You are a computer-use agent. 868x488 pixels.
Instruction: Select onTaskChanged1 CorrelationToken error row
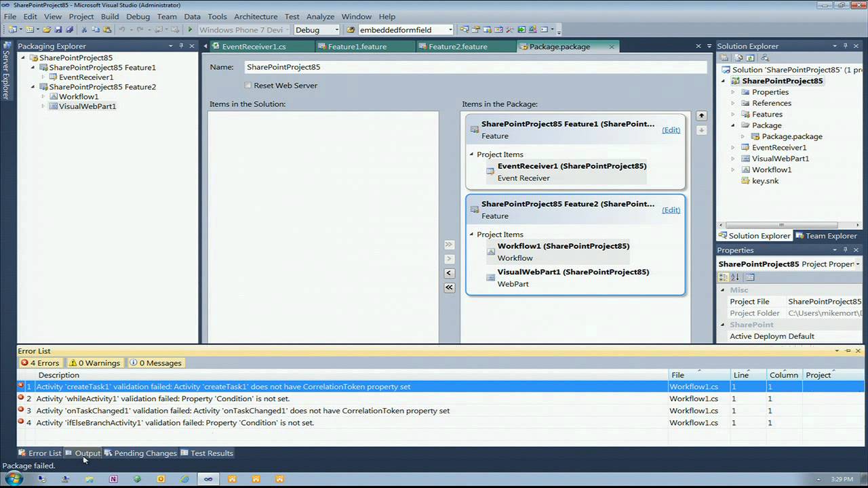pyautogui.click(x=441, y=411)
